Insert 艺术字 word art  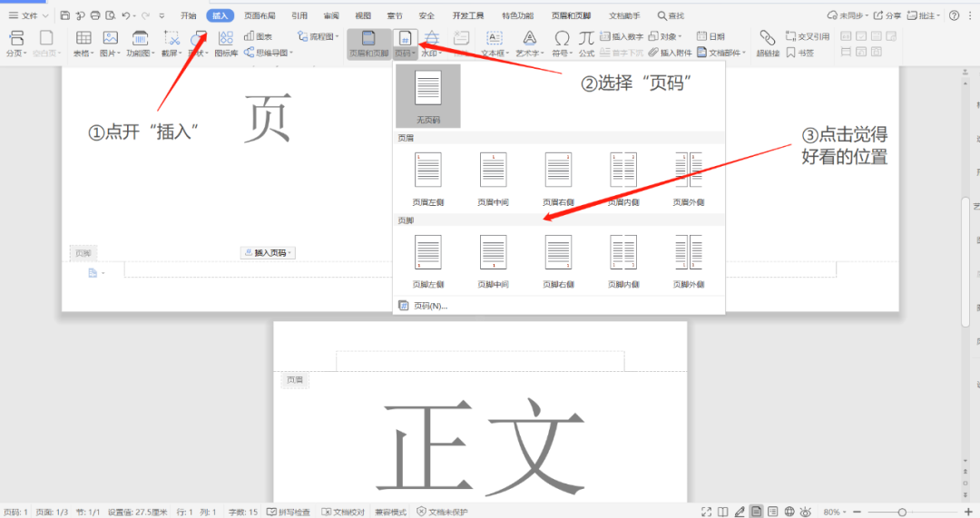530,44
